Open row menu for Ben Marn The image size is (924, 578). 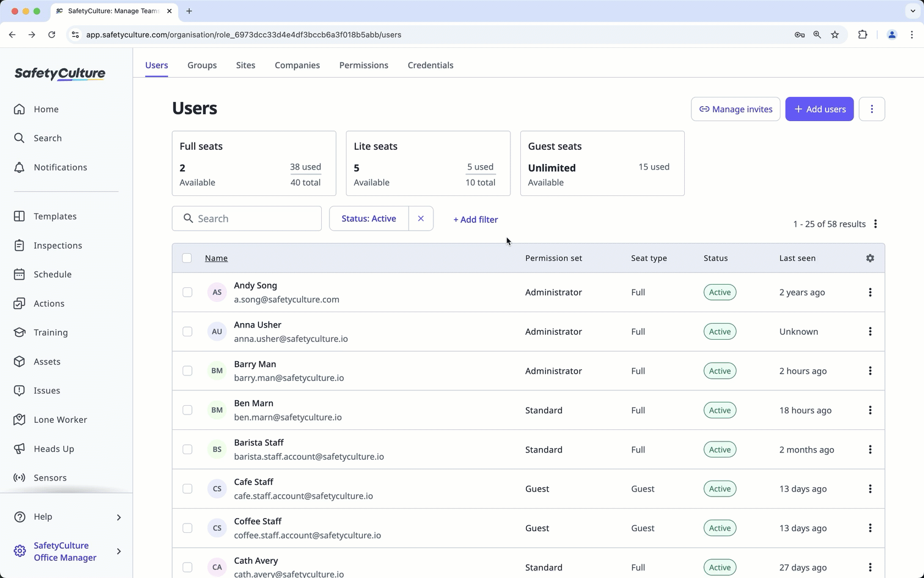pyautogui.click(x=870, y=410)
